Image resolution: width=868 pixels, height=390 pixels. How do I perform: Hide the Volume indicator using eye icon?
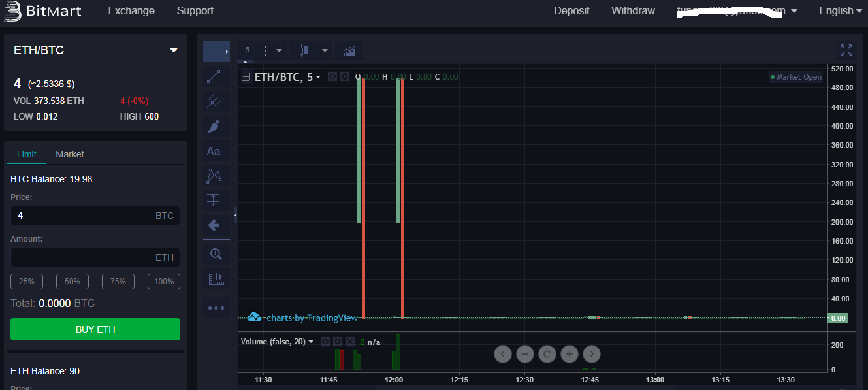pyautogui.click(x=325, y=342)
